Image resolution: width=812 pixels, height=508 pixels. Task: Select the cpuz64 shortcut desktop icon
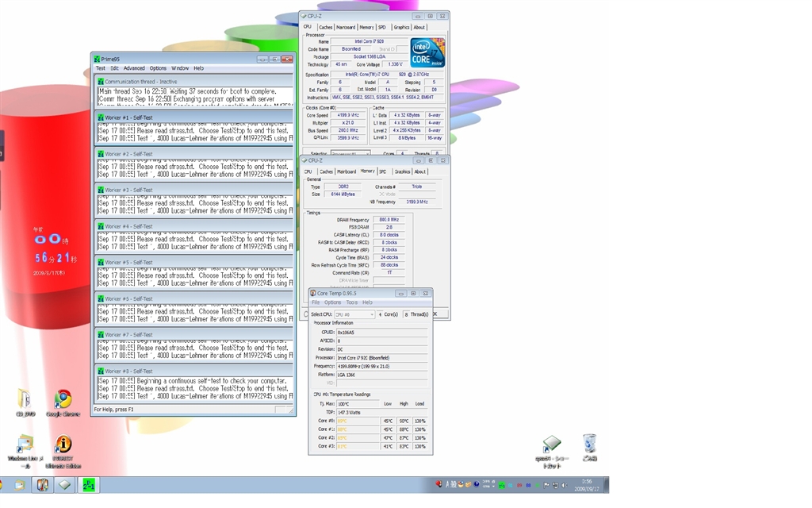coord(552,452)
